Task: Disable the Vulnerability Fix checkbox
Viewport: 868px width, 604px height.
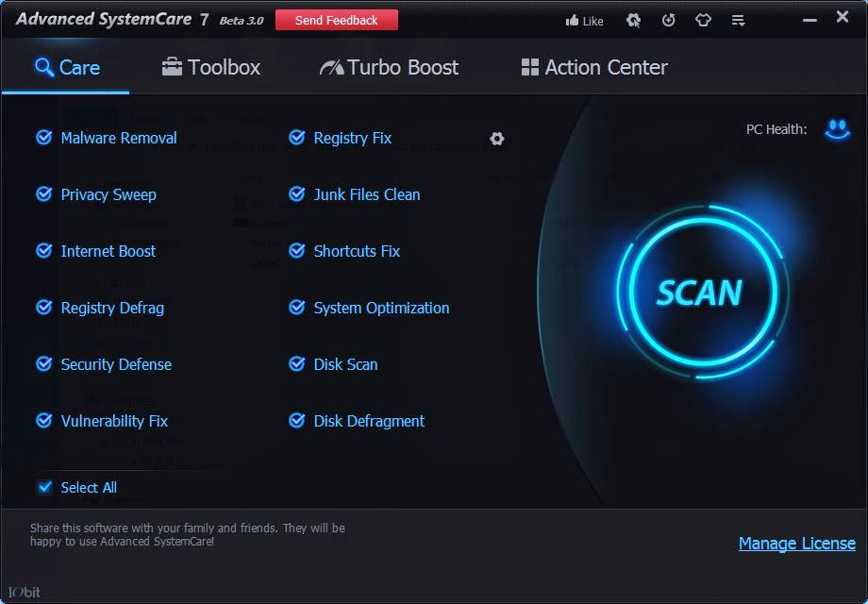Action: (x=43, y=420)
